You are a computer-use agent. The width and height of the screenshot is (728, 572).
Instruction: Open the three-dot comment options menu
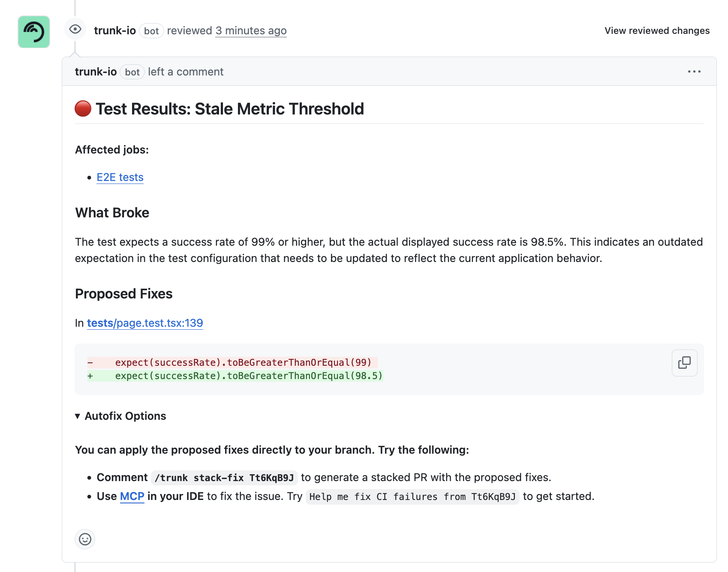pyautogui.click(x=694, y=72)
